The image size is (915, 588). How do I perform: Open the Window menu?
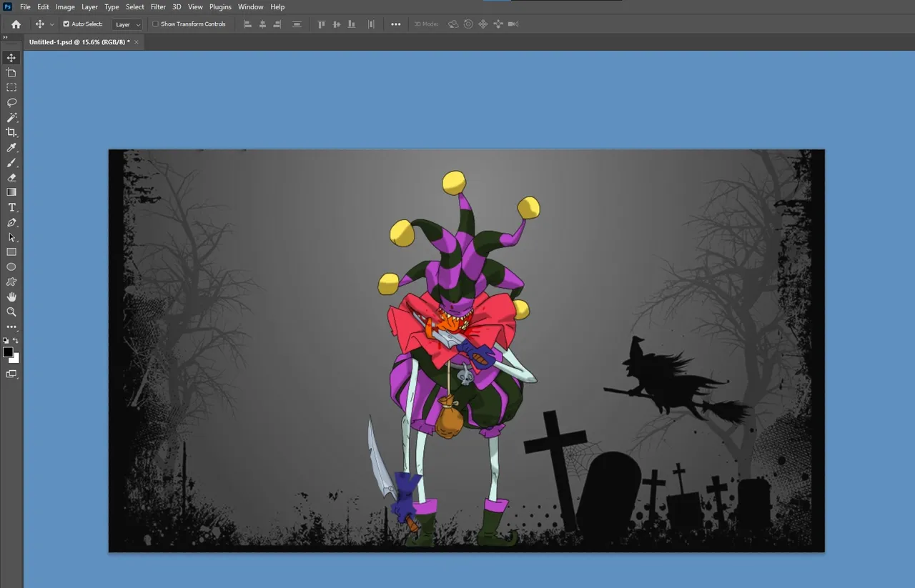pos(250,7)
